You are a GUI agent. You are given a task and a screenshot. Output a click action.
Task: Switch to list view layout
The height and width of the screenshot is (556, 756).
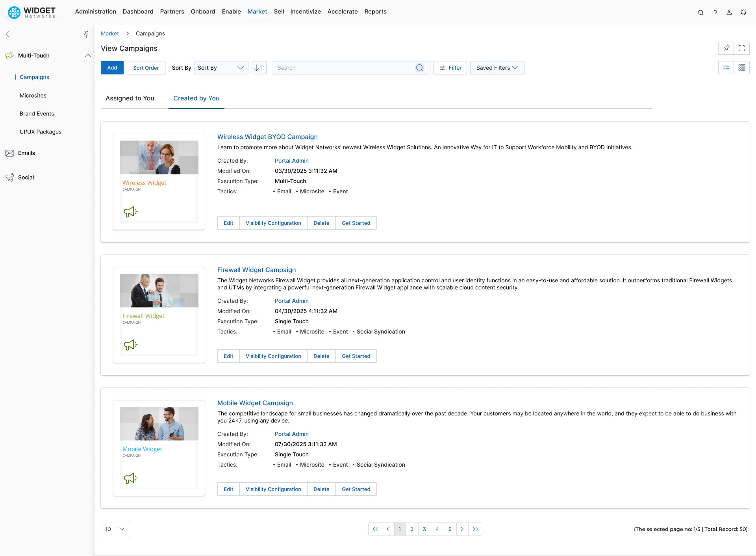tap(726, 67)
